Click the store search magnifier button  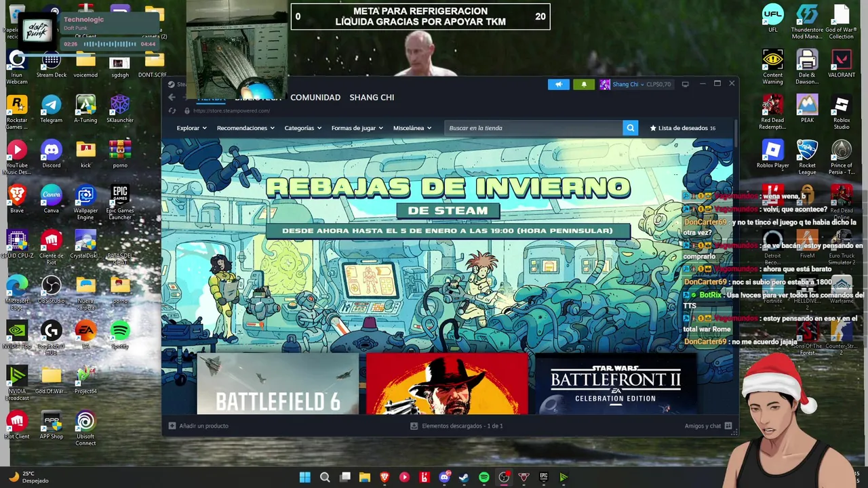point(630,128)
